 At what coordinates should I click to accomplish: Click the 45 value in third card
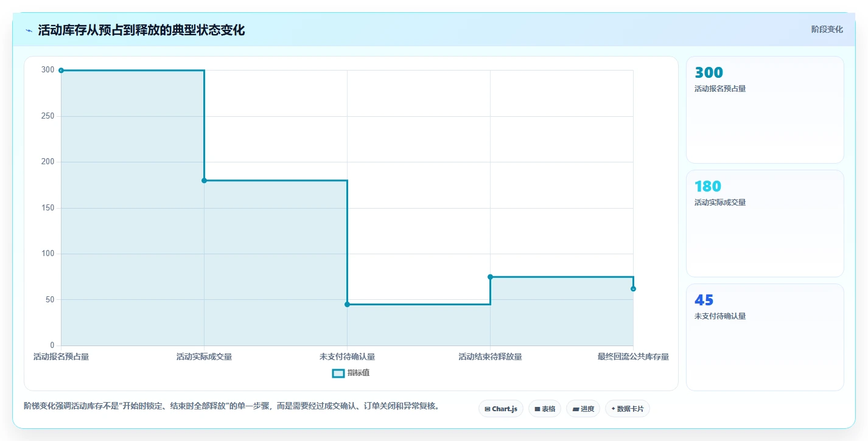pos(704,300)
